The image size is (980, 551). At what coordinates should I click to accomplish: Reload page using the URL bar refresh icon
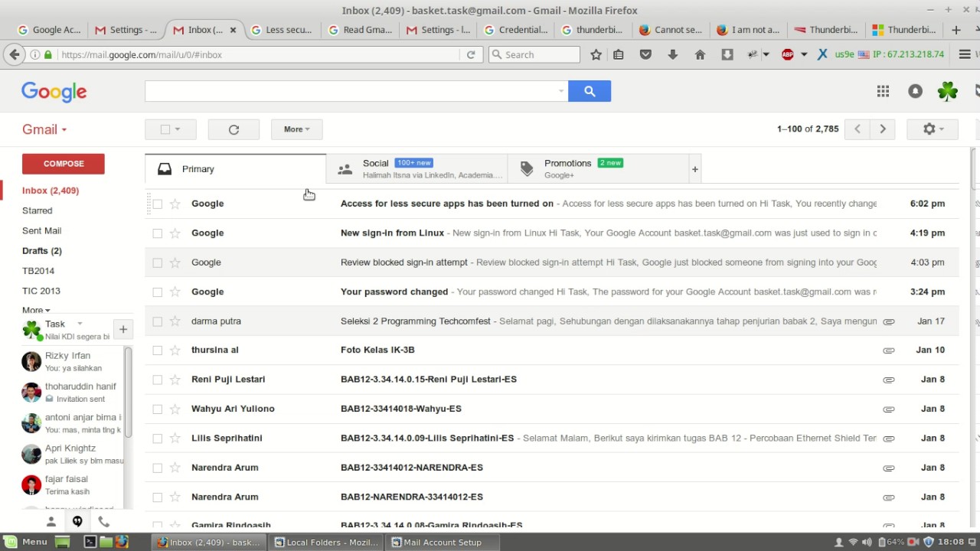coord(471,54)
